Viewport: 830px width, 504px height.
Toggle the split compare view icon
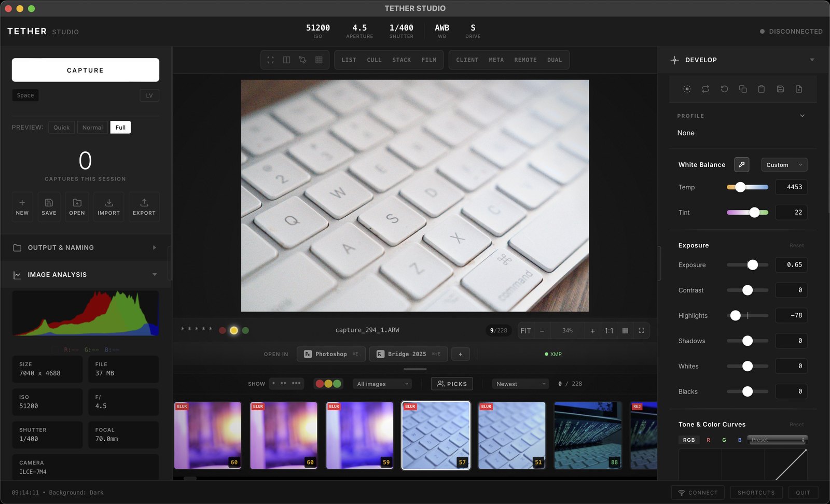(x=286, y=60)
